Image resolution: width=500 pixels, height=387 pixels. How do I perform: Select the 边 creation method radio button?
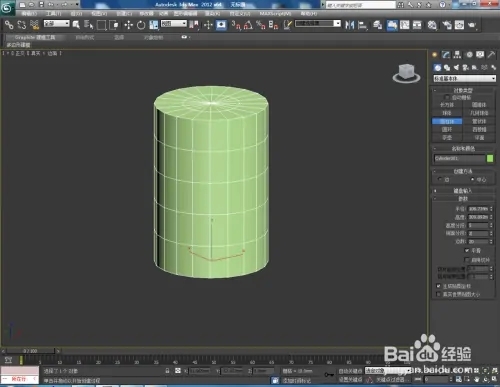[440, 179]
